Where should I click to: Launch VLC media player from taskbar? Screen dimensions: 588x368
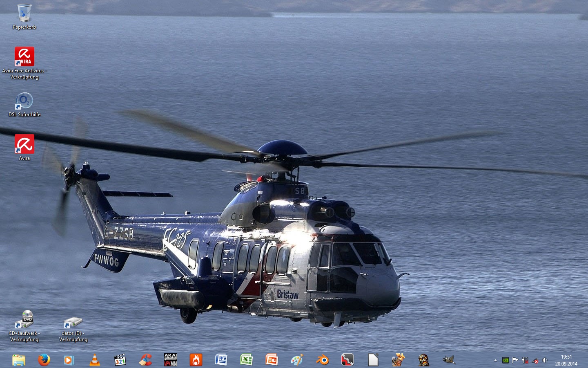94,360
